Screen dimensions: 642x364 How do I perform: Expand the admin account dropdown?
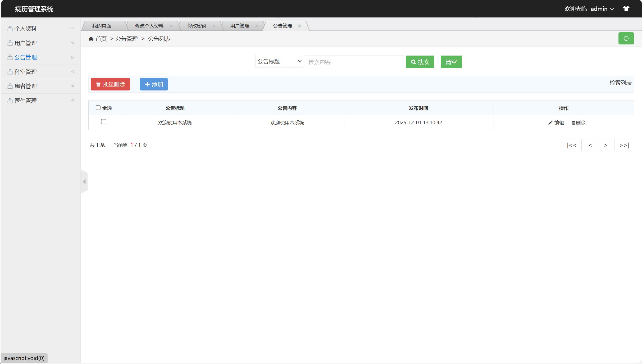click(x=602, y=8)
